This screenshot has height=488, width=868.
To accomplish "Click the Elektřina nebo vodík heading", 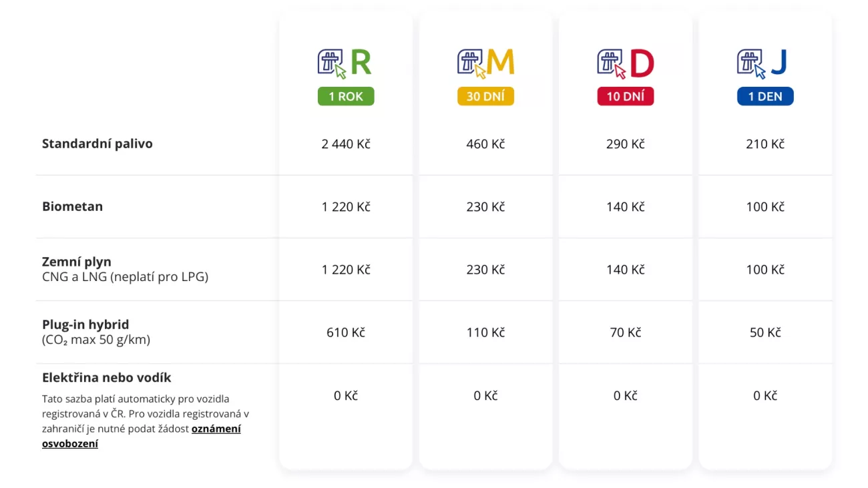I will click(x=107, y=377).
